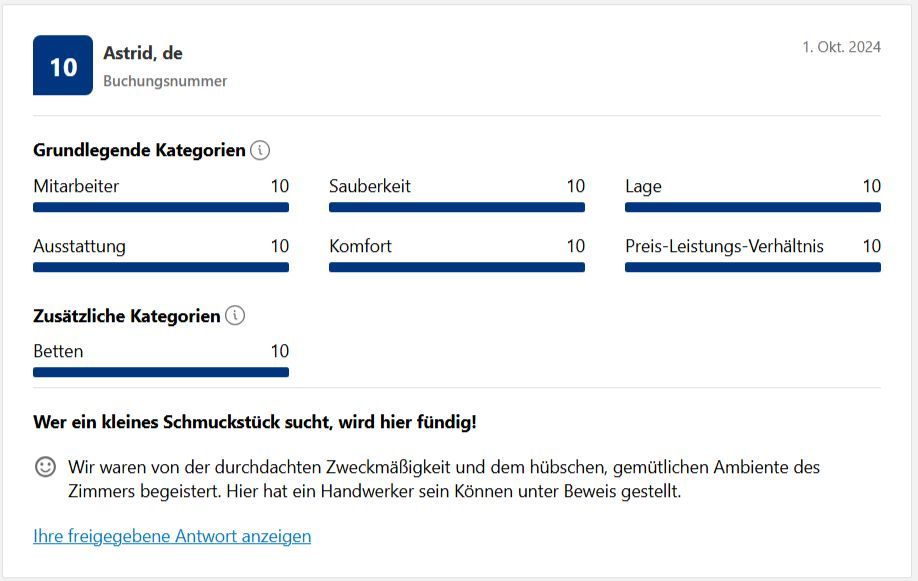This screenshot has height=581, width=918.
Task: Click info icon beside Zusätzliche Kategorien
Action: [235, 315]
